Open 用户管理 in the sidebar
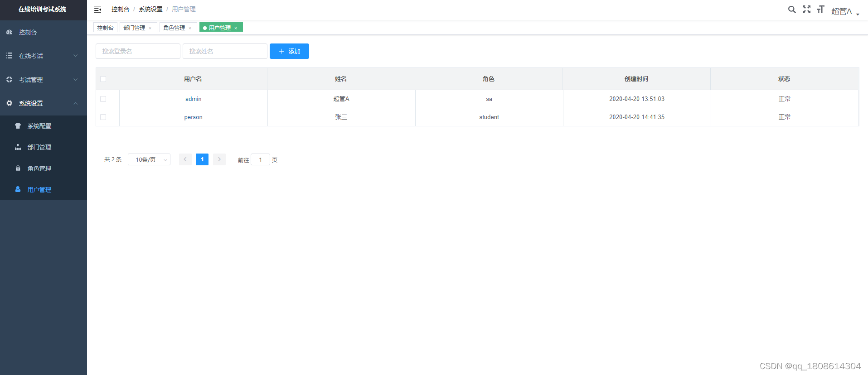868x375 pixels. pos(44,189)
